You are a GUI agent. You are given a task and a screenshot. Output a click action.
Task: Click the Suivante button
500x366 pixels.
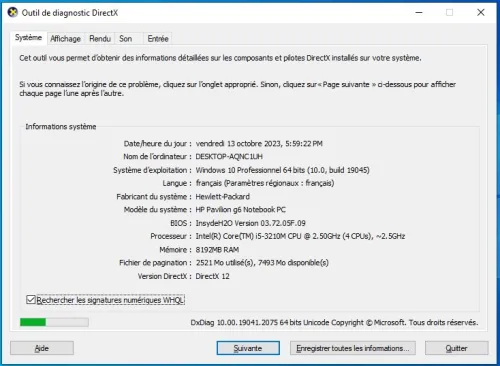[x=248, y=348]
